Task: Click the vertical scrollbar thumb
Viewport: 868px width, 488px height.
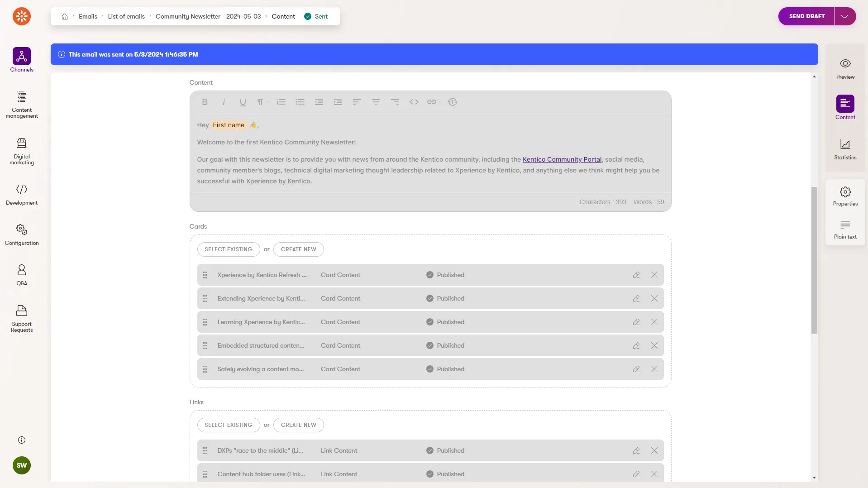Action: point(814,260)
